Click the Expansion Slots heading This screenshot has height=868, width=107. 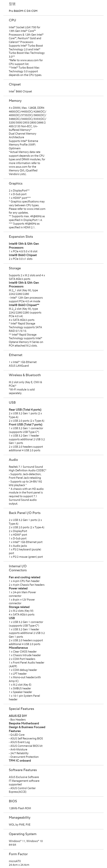point(21,236)
